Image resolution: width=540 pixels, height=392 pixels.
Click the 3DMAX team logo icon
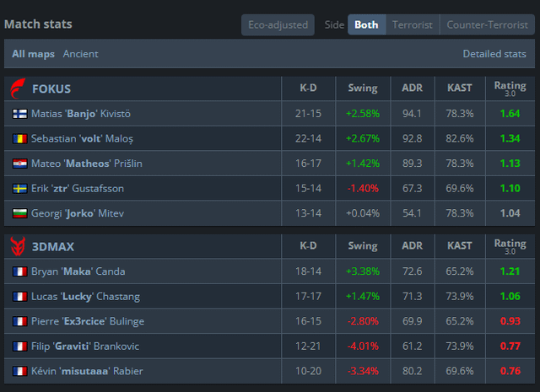click(x=17, y=247)
